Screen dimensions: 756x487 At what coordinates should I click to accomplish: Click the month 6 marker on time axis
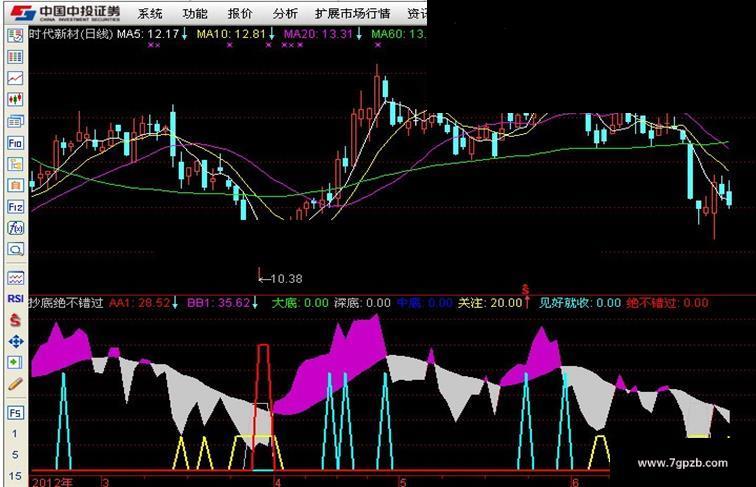(574, 482)
